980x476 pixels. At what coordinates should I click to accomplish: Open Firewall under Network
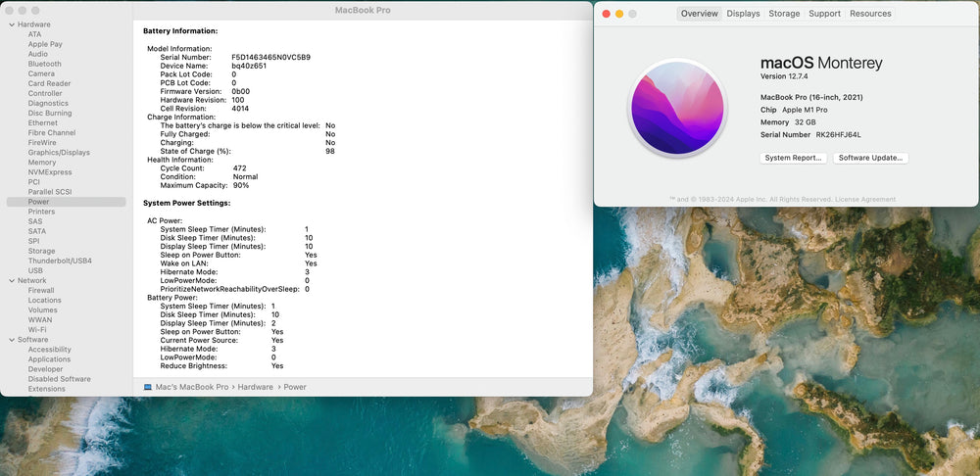coord(41,291)
